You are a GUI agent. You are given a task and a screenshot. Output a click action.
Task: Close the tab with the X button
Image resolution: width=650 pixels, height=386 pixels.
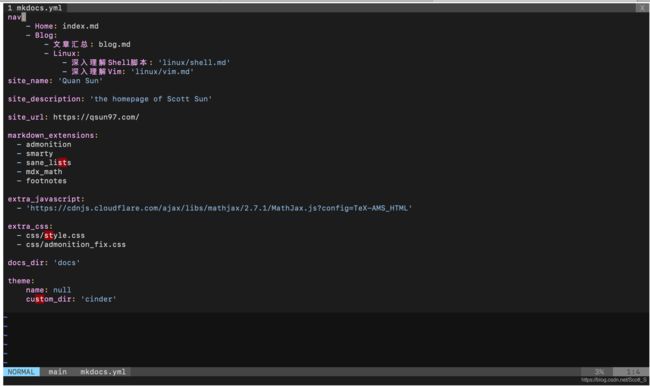click(642, 8)
